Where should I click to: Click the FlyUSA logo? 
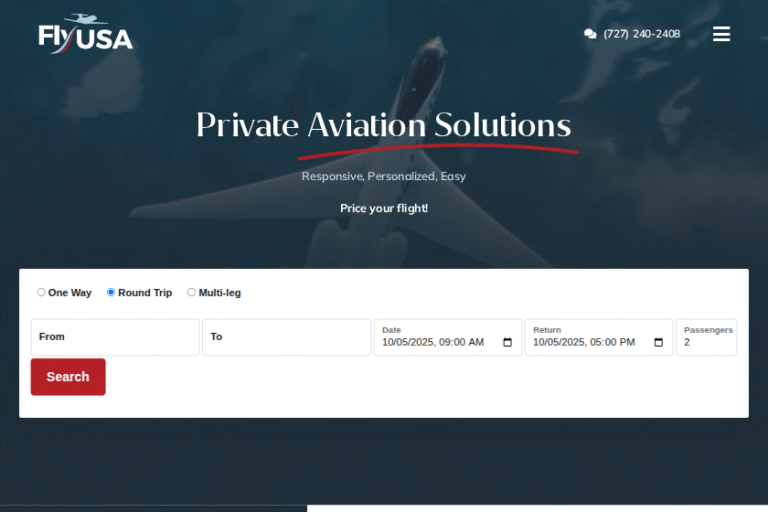[x=86, y=33]
